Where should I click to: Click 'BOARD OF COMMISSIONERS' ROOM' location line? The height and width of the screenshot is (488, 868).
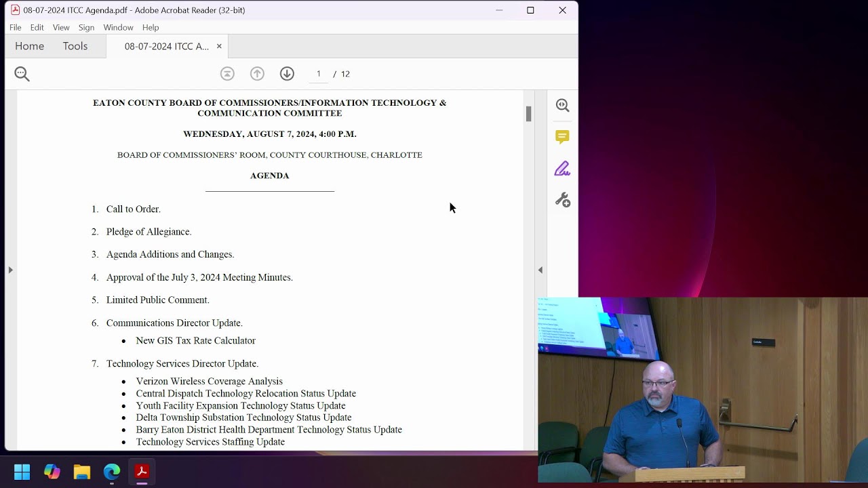click(270, 155)
